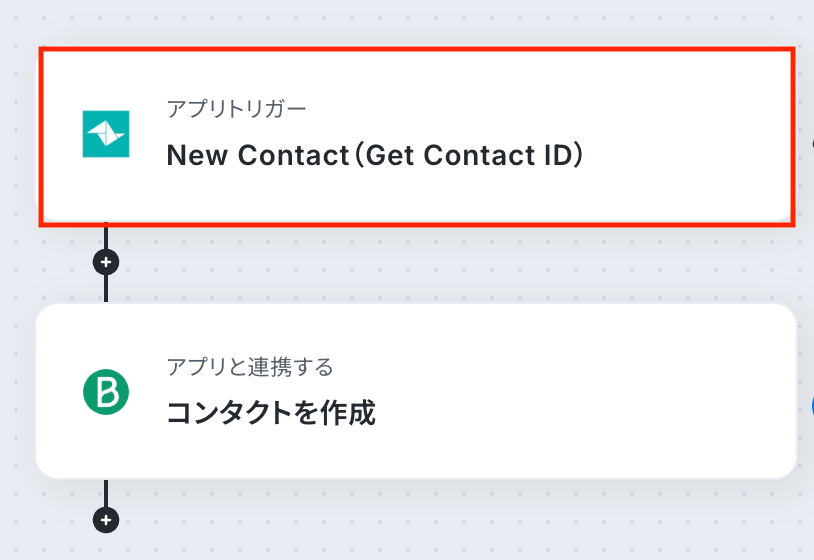Image resolution: width=814 pixels, height=560 pixels.
Task: Click the アプリと連携する label
Action: pos(249,367)
